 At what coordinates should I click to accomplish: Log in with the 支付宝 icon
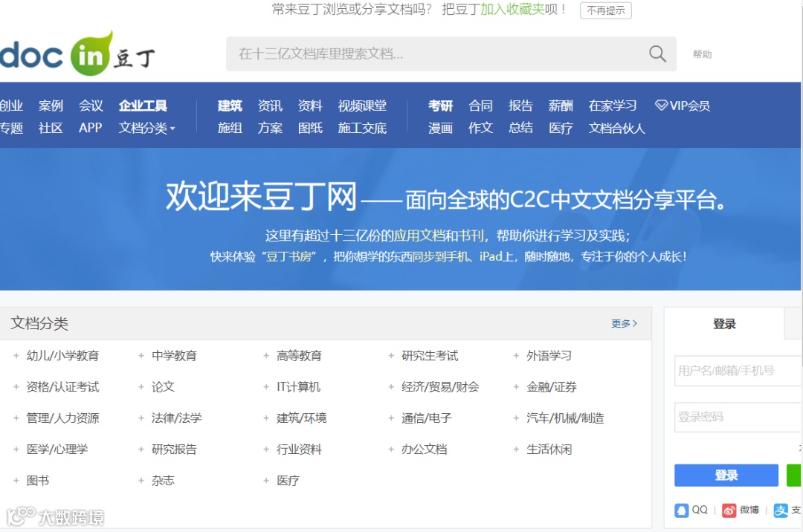tap(781, 510)
